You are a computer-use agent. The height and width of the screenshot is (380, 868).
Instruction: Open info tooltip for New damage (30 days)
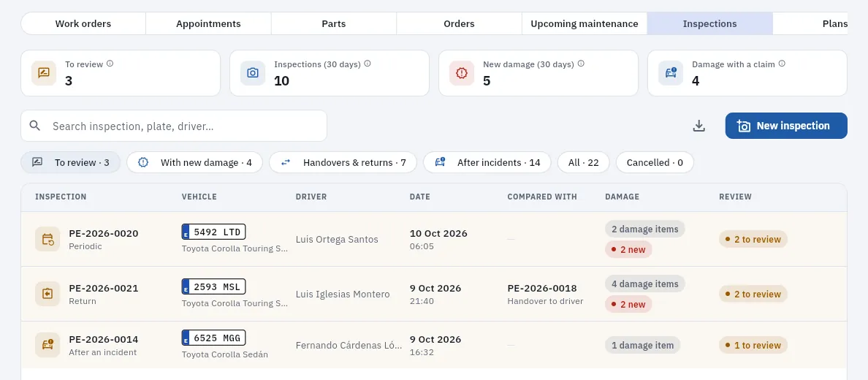(581, 64)
